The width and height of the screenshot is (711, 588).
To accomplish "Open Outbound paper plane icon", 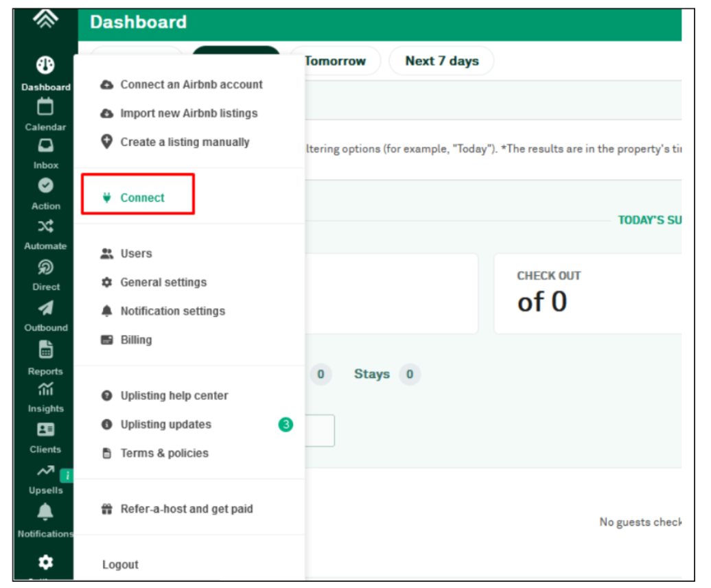I will [x=45, y=308].
